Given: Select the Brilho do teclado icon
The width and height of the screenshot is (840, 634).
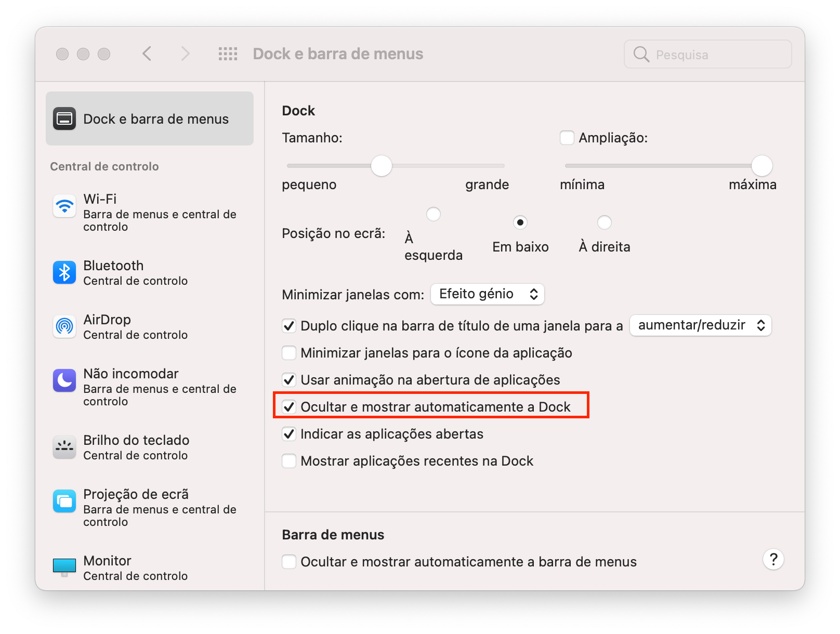Looking at the screenshot, I should [64, 447].
